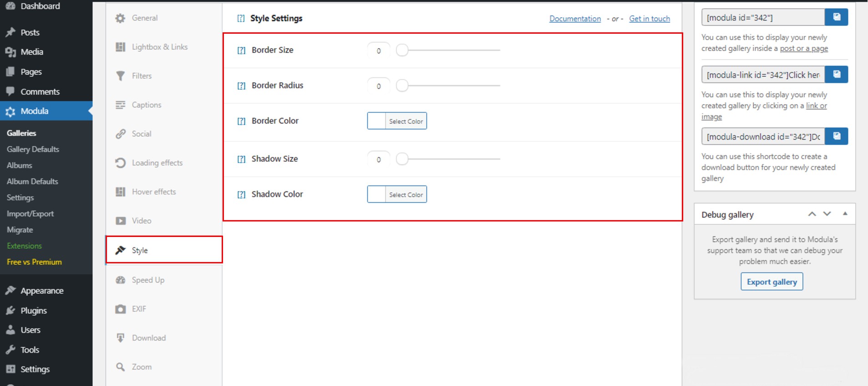Image resolution: width=868 pixels, height=386 pixels.
Task: Click the help icon beside Border Size
Action: [241, 50]
